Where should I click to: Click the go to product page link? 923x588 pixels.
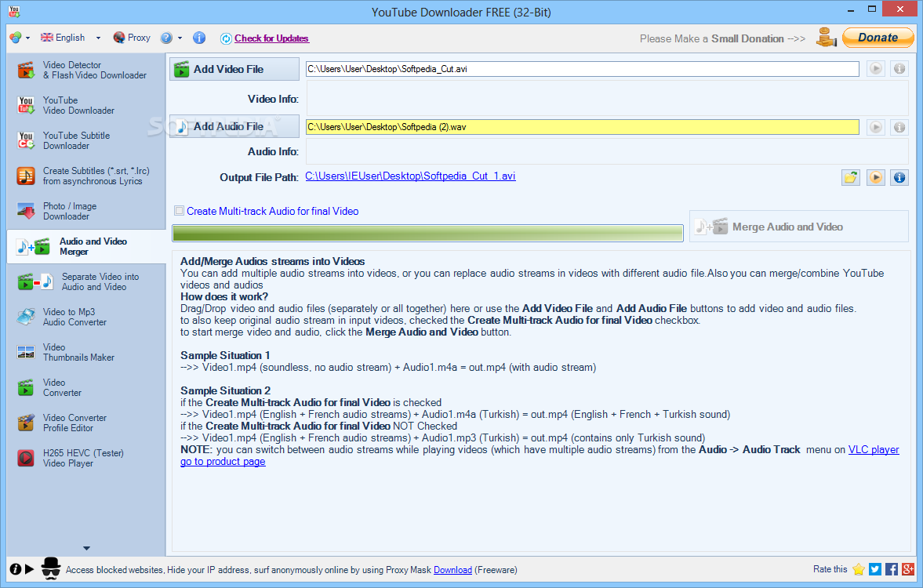(223, 462)
